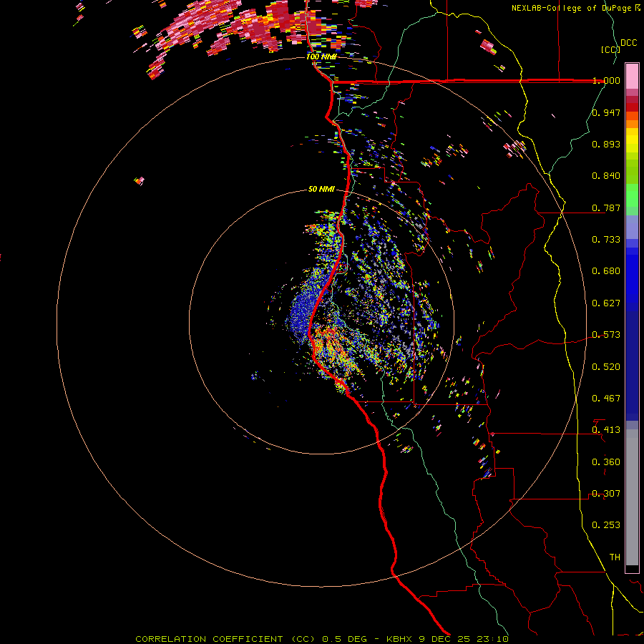Screen dimensions: 644x644
Task: Click the 0.787 scale value
Action: (x=606, y=208)
